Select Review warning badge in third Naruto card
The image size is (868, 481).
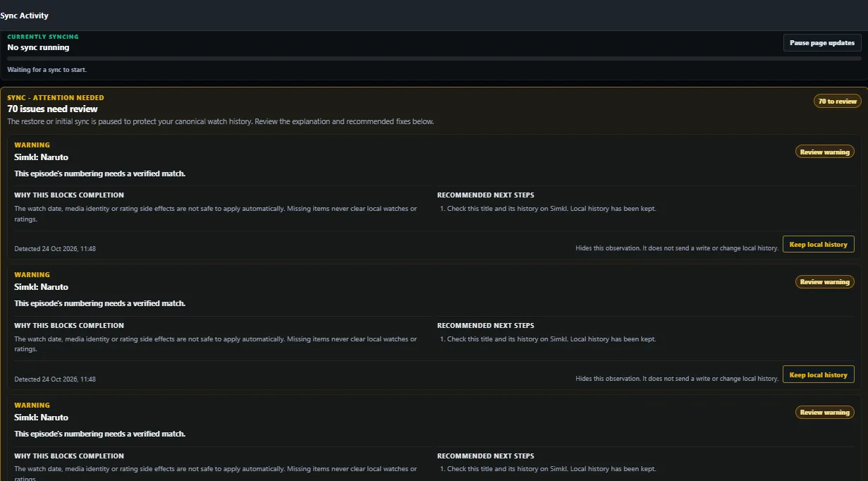pyautogui.click(x=824, y=412)
